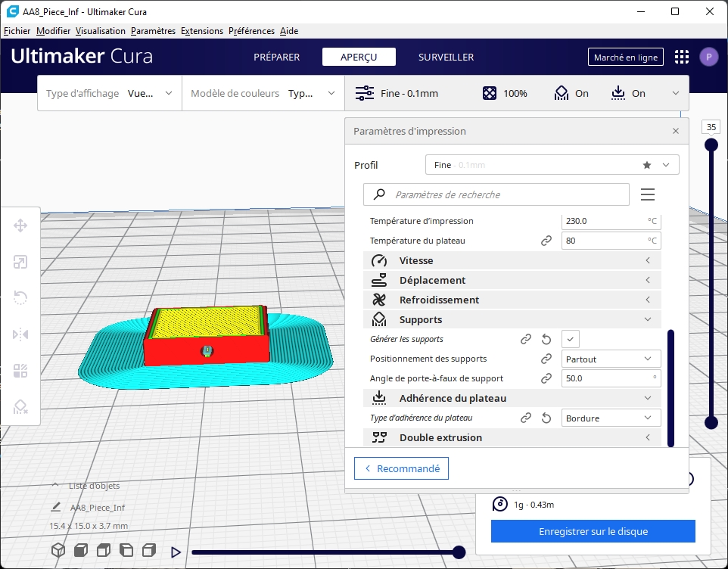Open the application grid icon in header
Screen dimensions: 728x569
click(682, 57)
